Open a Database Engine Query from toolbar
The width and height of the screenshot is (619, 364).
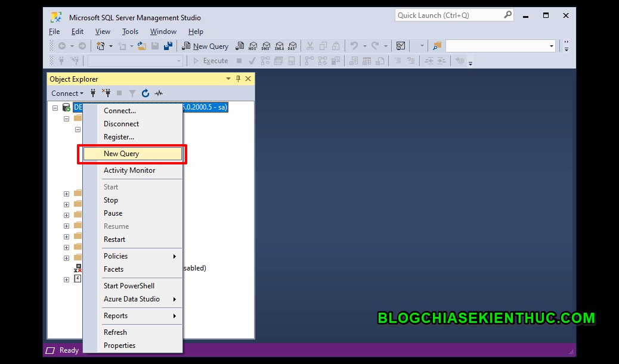(x=240, y=46)
